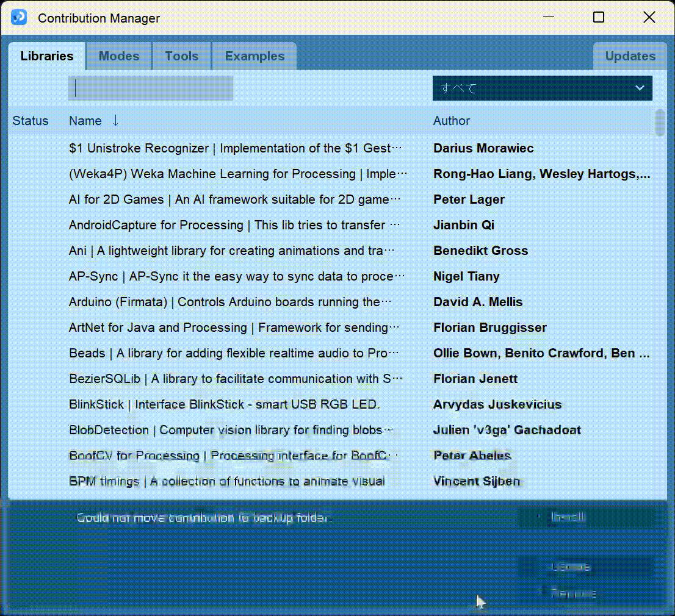Select the Ani animation library row
Image resolution: width=675 pixels, height=616 pixels.
click(330, 250)
